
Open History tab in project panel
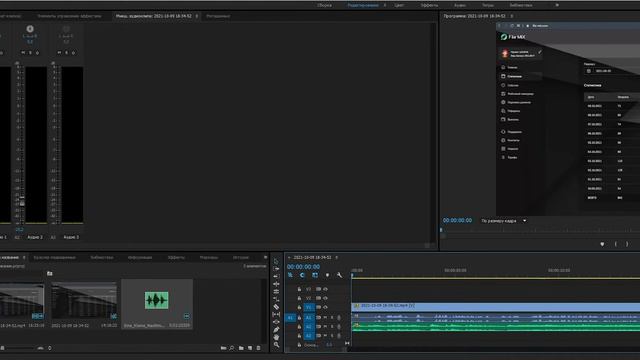(x=240, y=258)
